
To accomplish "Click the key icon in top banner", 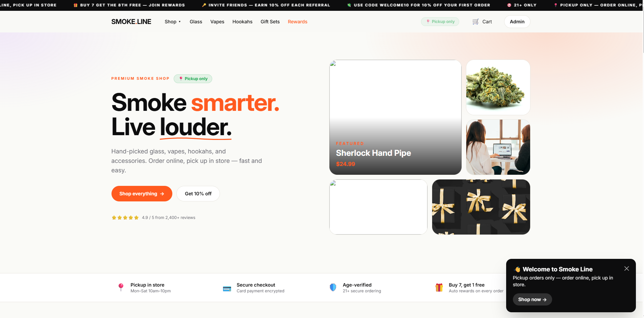I will tap(204, 5).
